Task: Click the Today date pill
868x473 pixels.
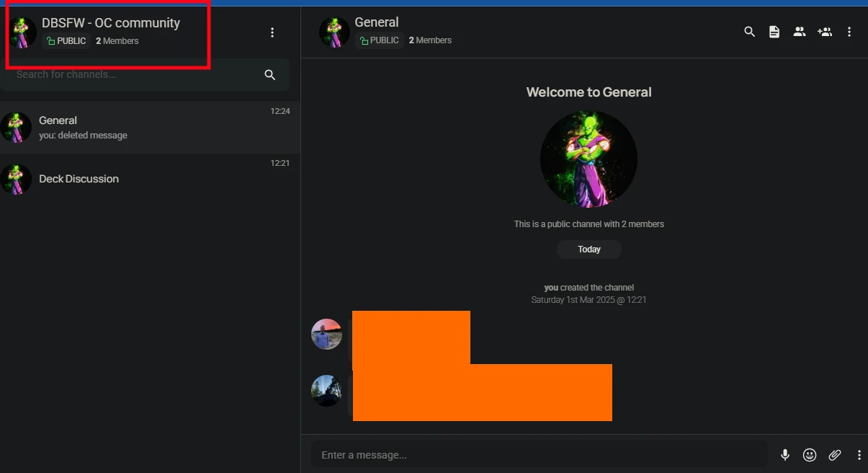Action: click(589, 249)
